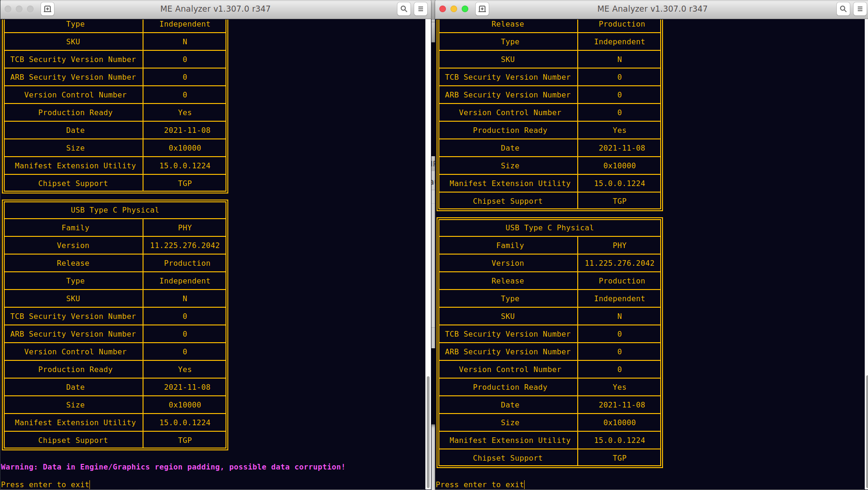Click "Production Ready" in right USB Type C table
This screenshot has width=868, height=490.
[510, 387]
